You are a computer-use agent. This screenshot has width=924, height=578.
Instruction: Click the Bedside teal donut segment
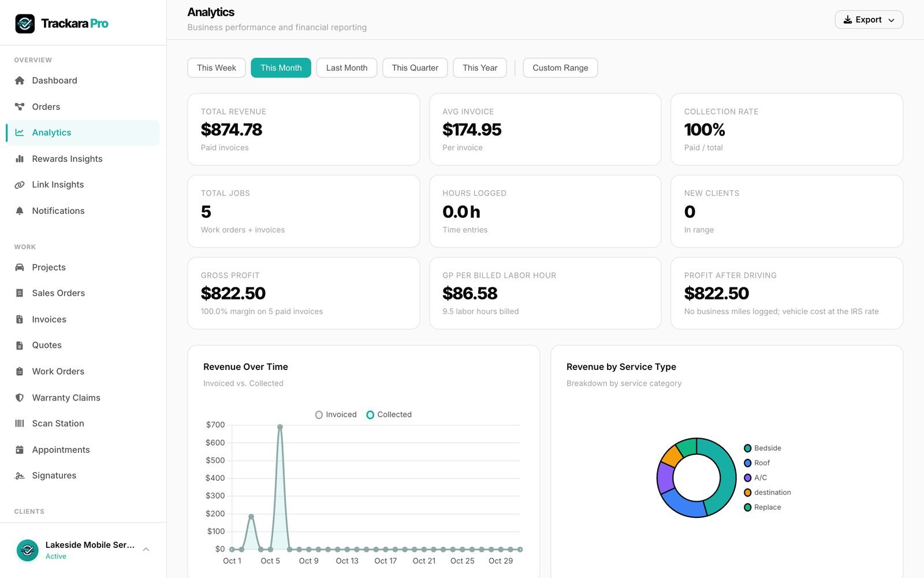[x=727, y=474]
